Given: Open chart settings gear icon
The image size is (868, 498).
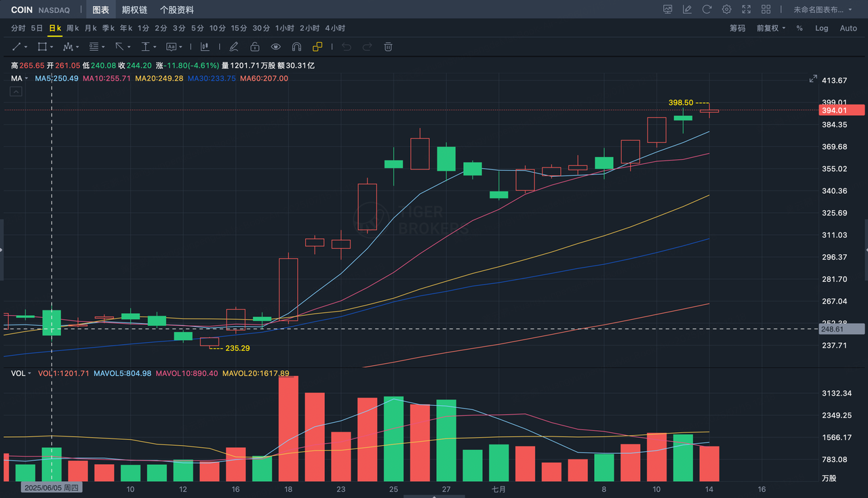Looking at the screenshot, I should click(726, 9).
